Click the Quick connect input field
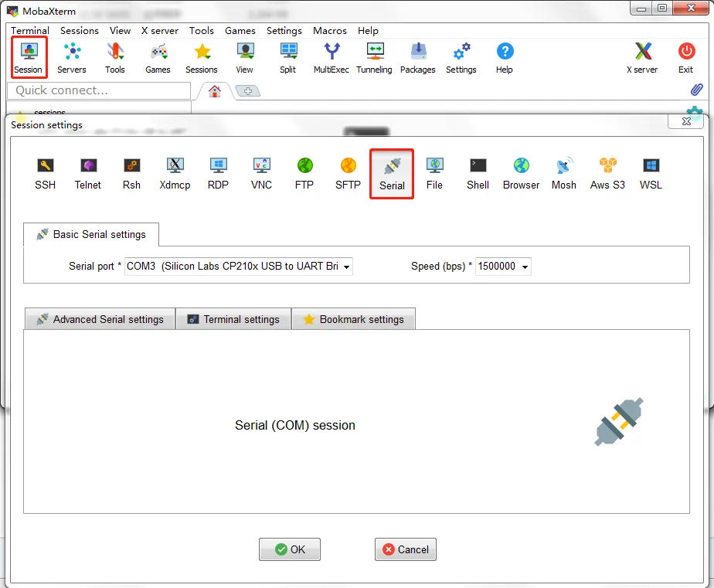 (99, 90)
